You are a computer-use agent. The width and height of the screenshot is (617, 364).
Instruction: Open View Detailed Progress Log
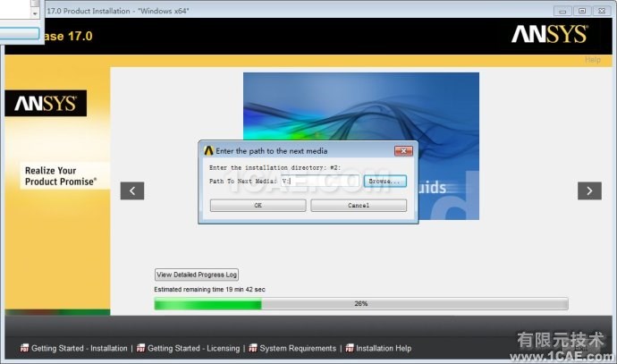click(197, 275)
